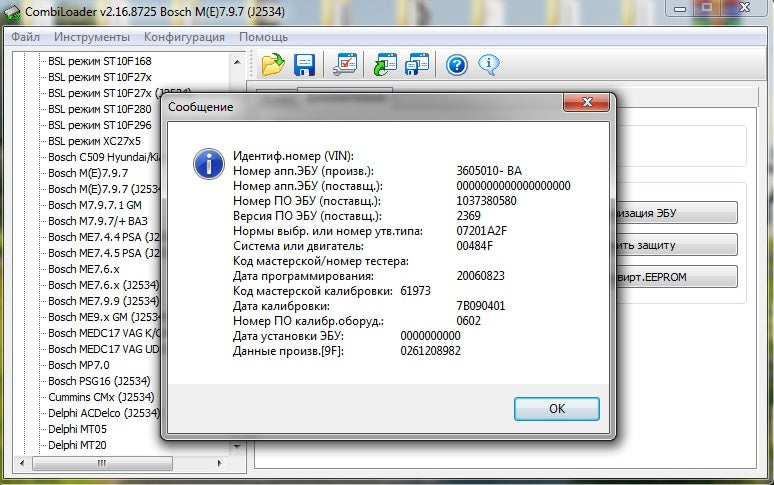The width and height of the screenshot is (774, 485).
Task: Open settings with the wrench checklist icon
Action: [x=345, y=65]
